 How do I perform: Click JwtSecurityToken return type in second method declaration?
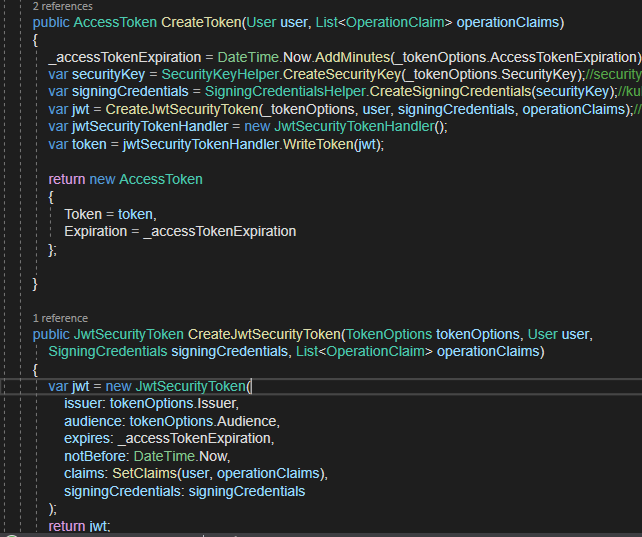(x=129, y=334)
